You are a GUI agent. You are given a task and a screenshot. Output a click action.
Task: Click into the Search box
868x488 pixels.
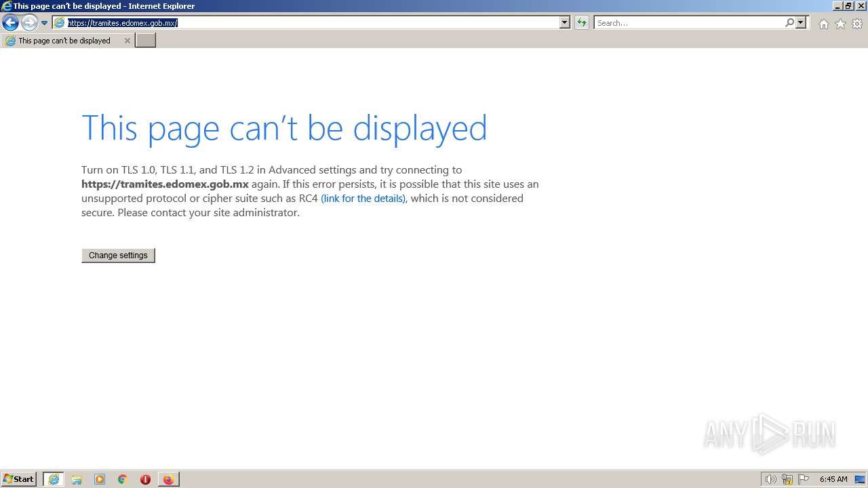[x=688, y=22]
